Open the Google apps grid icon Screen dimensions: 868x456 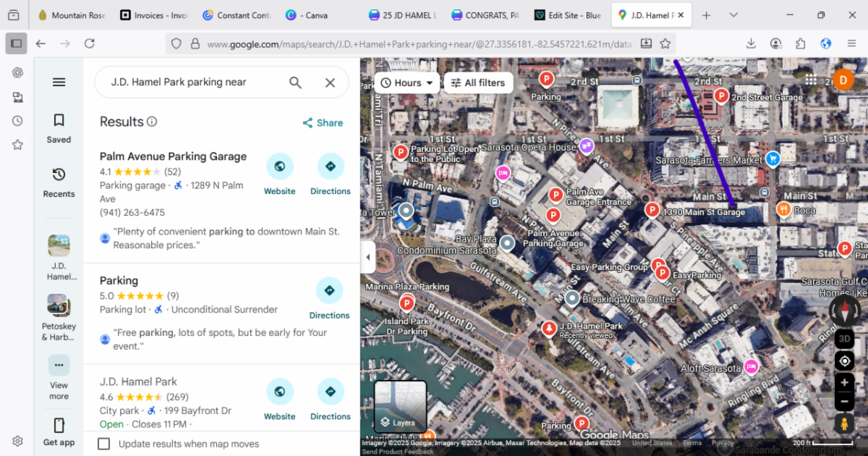pyautogui.click(x=811, y=80)
